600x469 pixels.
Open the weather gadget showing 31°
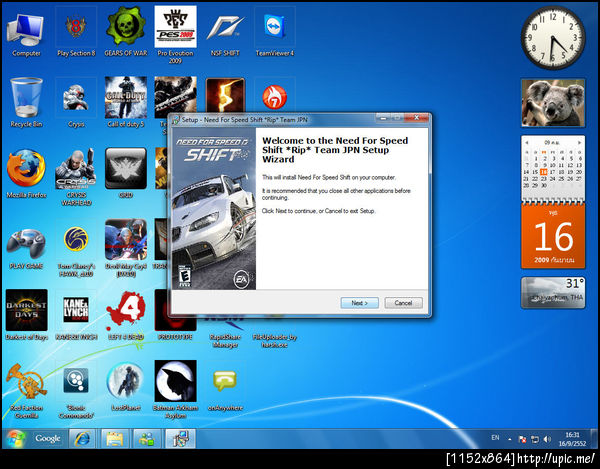[553, 293]
